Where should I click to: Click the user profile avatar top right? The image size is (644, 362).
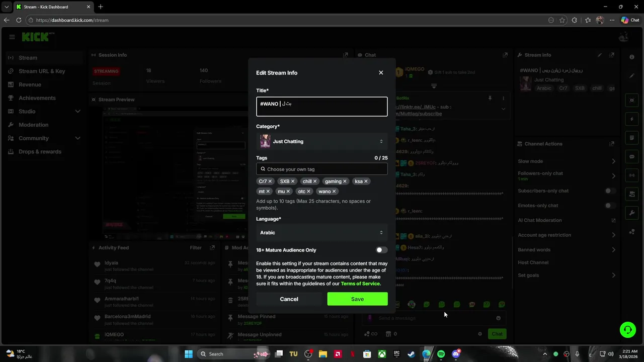click(624, 37)
